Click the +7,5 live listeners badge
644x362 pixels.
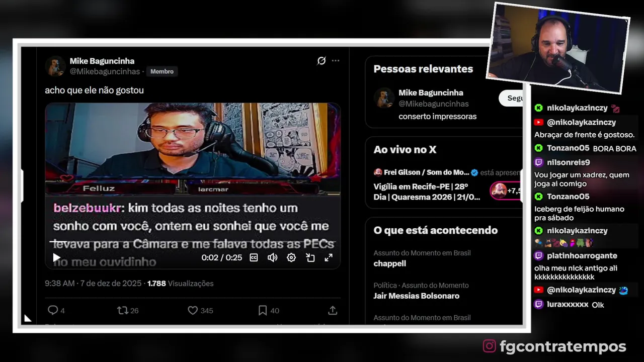[x=507, y=191]
